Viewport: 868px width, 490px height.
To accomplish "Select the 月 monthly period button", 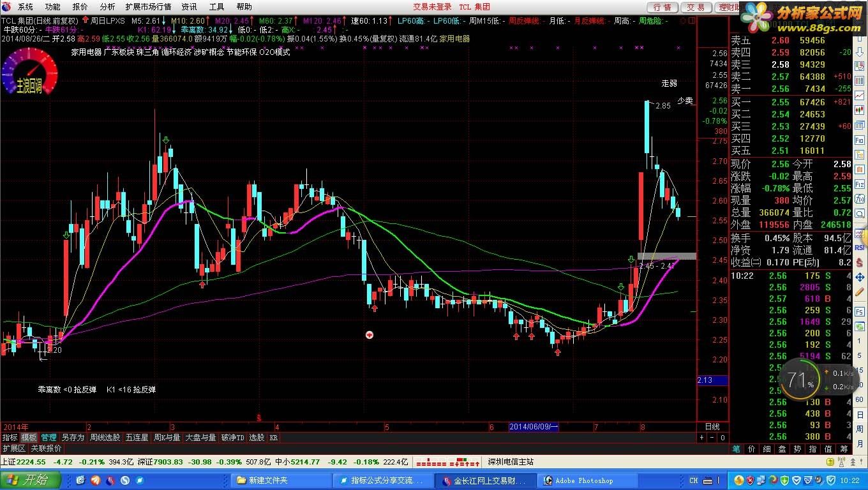I will pyautogui.click(x=860, y=443).
